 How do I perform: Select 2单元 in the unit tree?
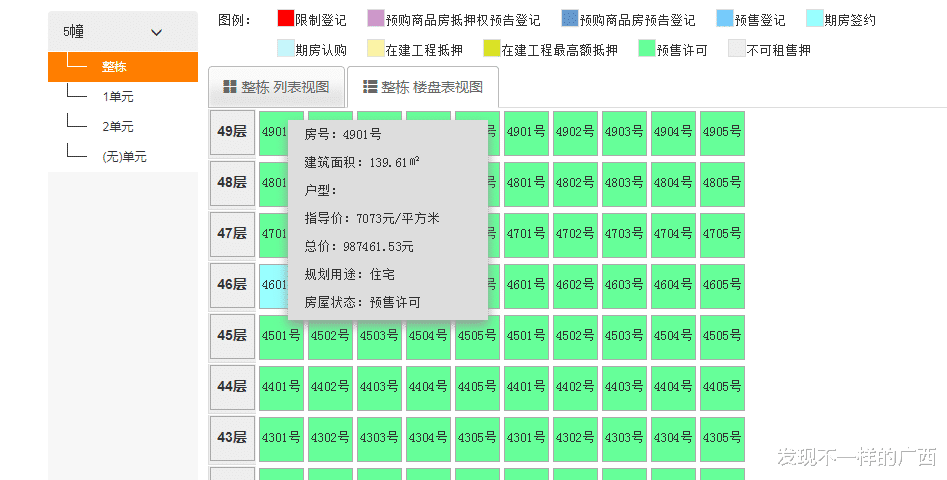(x=118, y=127)
